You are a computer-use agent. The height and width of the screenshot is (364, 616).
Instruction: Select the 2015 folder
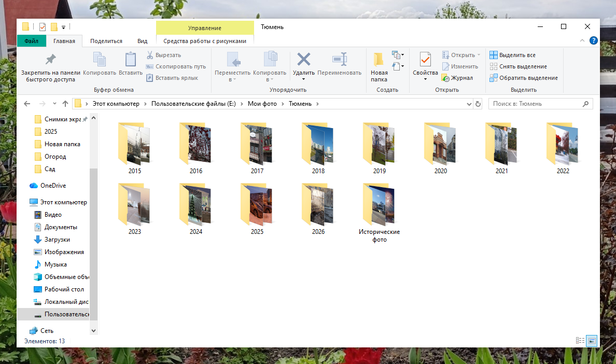[x=134, y=148]
